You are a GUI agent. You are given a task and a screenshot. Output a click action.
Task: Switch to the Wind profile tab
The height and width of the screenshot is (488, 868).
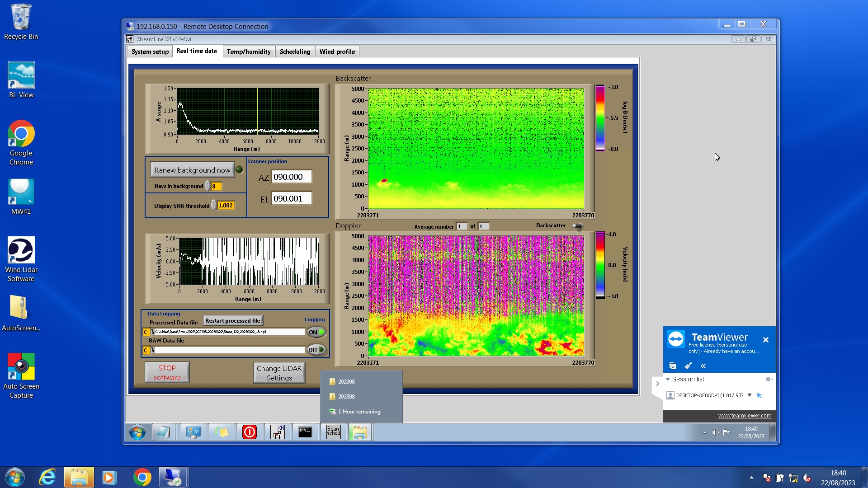(x=337, y=52)
